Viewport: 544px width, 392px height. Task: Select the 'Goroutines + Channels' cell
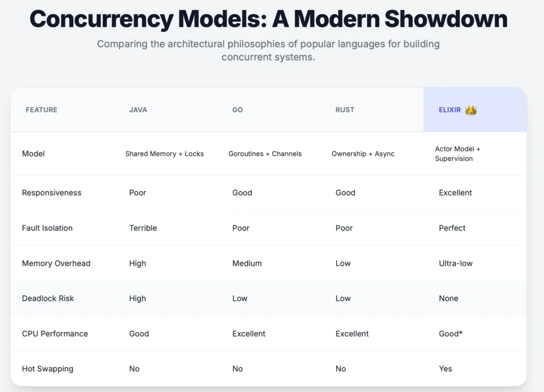265,154
